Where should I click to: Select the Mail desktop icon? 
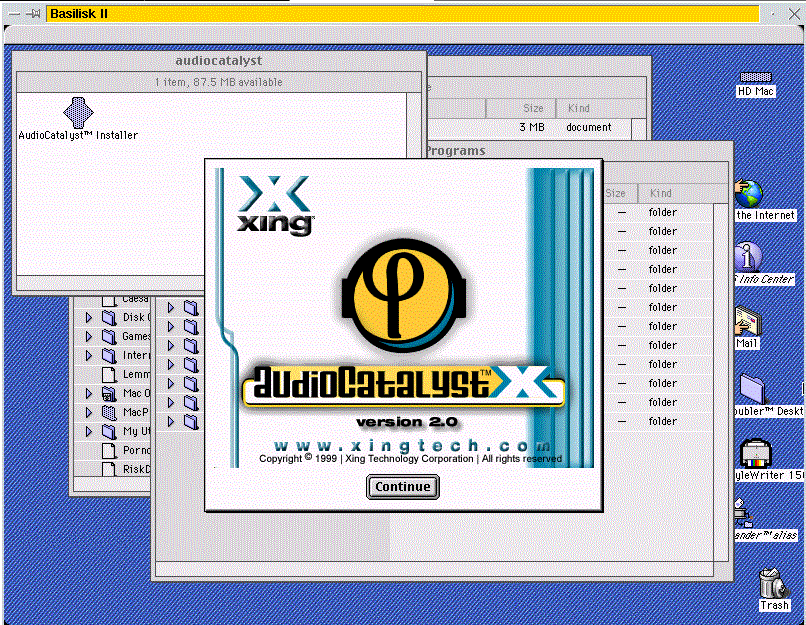click(x=748, y=321)
